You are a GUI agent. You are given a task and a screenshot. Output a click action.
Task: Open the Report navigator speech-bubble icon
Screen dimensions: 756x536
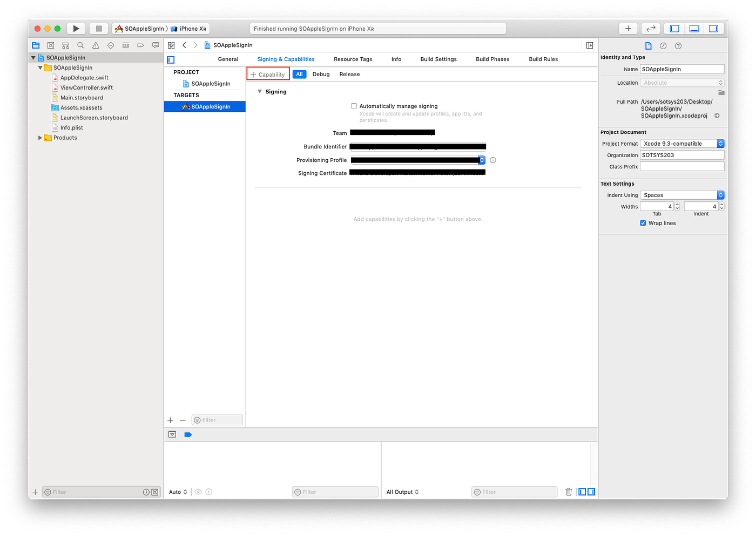point(156,45)
